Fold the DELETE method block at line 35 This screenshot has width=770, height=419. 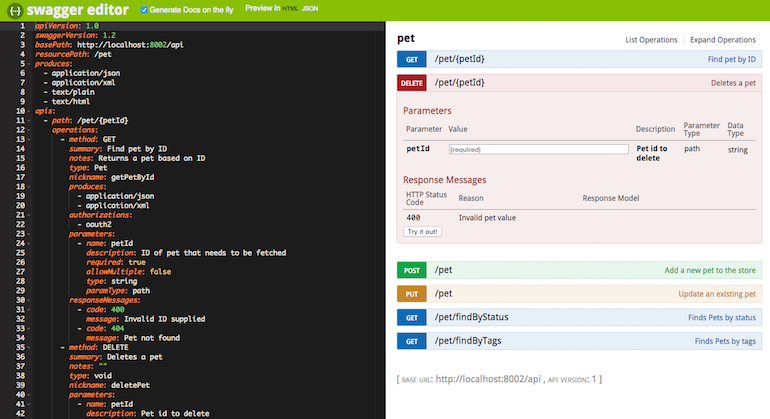(29, 348)
